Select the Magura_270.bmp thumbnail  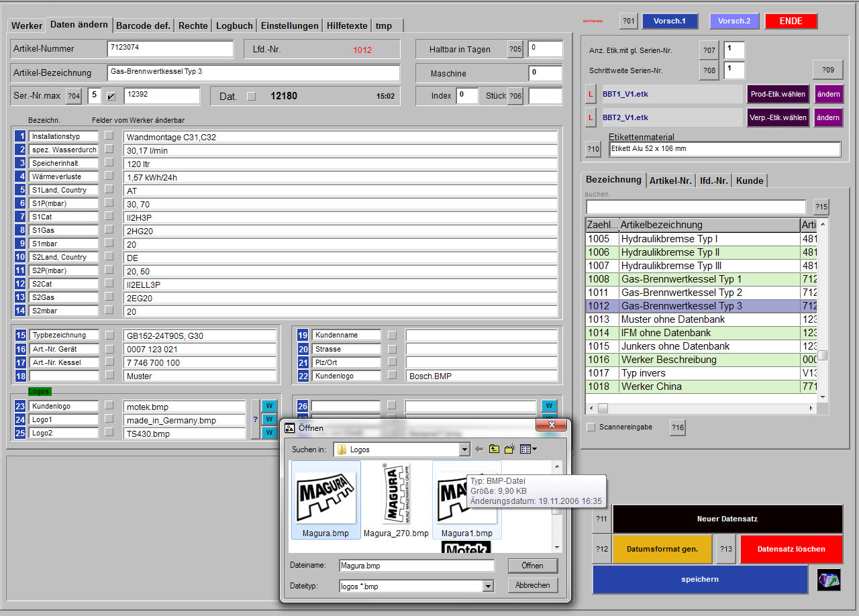(x=396, y=499)
